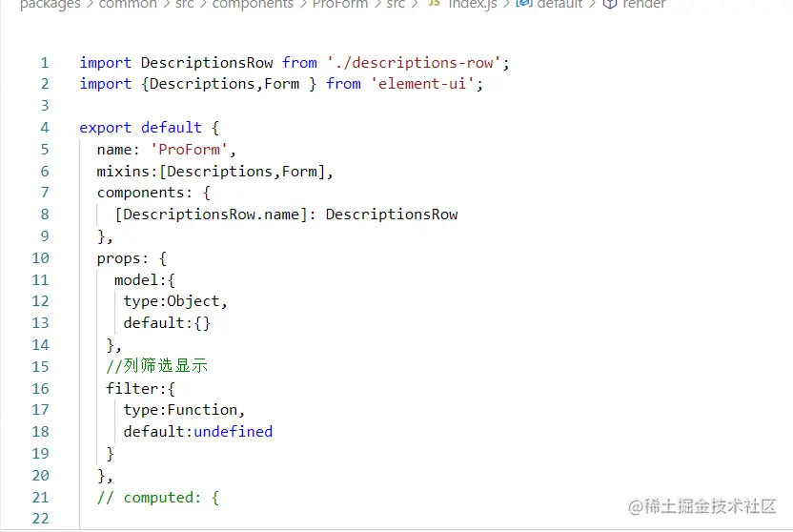The image size is (793, 532).
Task: Select line number 21 in gutter
Action: point(40,498)
